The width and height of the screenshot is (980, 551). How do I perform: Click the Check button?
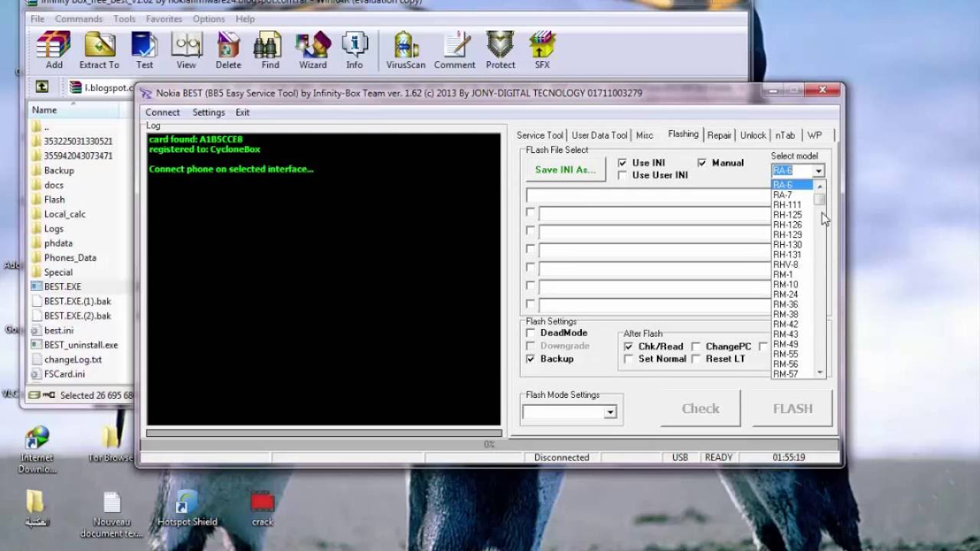[x=701, y=409]
